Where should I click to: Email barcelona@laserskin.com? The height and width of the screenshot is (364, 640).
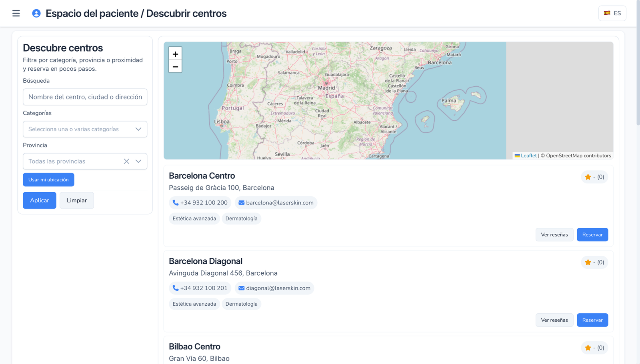click(x=276, y=203)
